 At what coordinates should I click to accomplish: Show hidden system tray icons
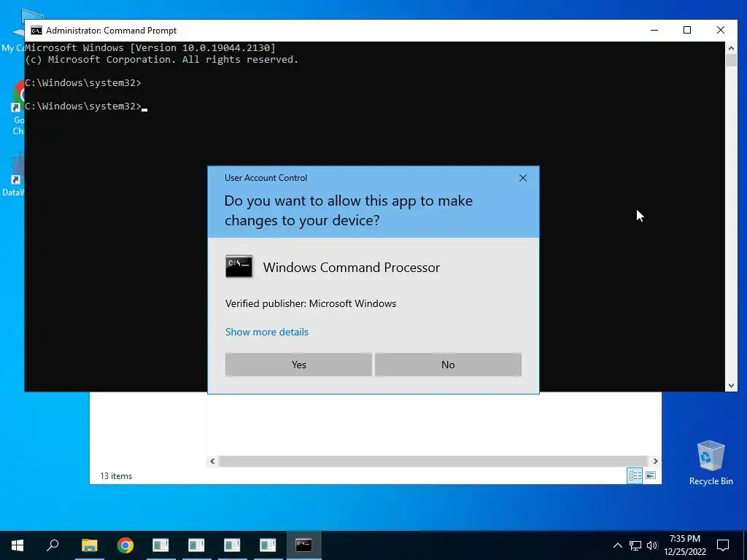(617, 545)
